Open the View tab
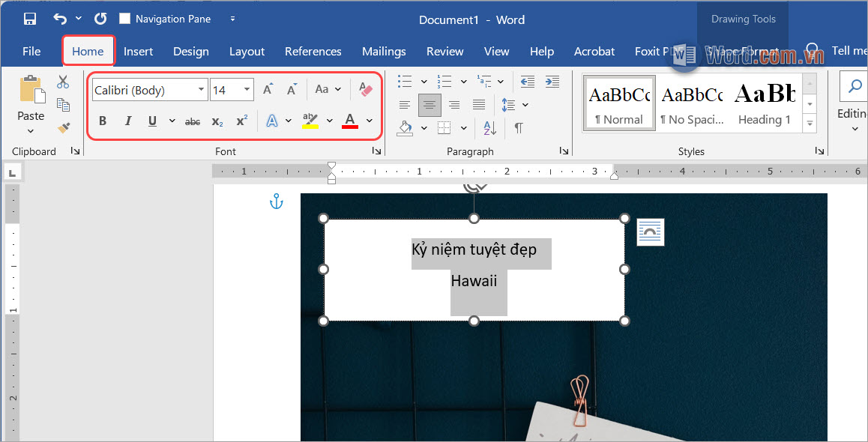Viewport: 868px width, 442px height. coord(496,52)
